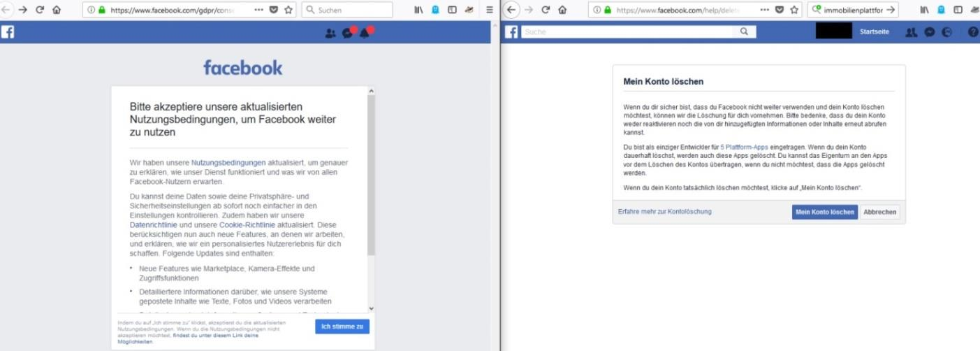
Task: Bookmark the help/delete page with the star icon
Action: click(793, 10)
